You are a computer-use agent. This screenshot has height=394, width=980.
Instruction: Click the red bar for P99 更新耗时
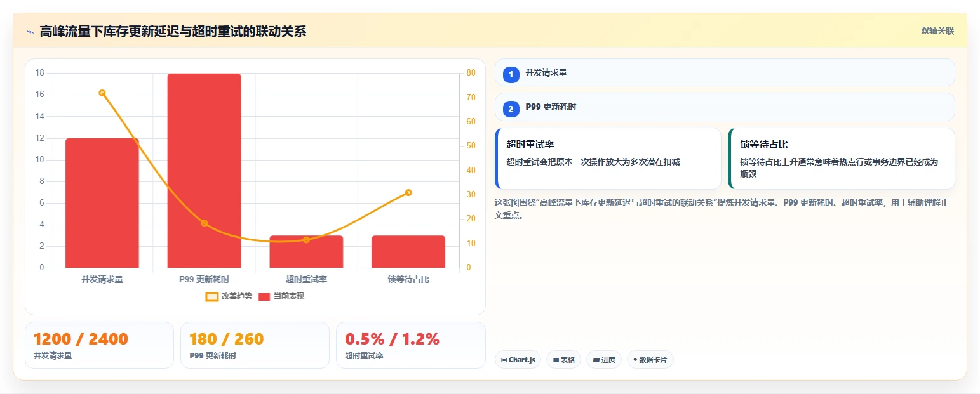point(205,171)
